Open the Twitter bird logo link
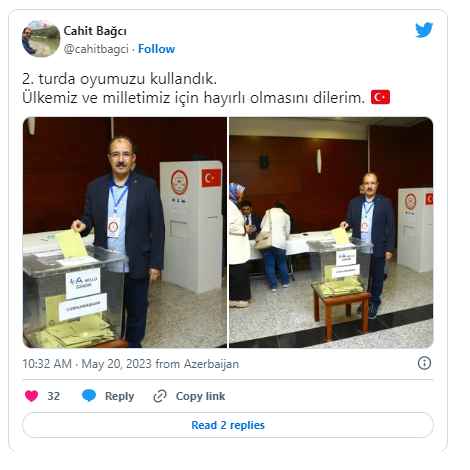 (424, 30)
